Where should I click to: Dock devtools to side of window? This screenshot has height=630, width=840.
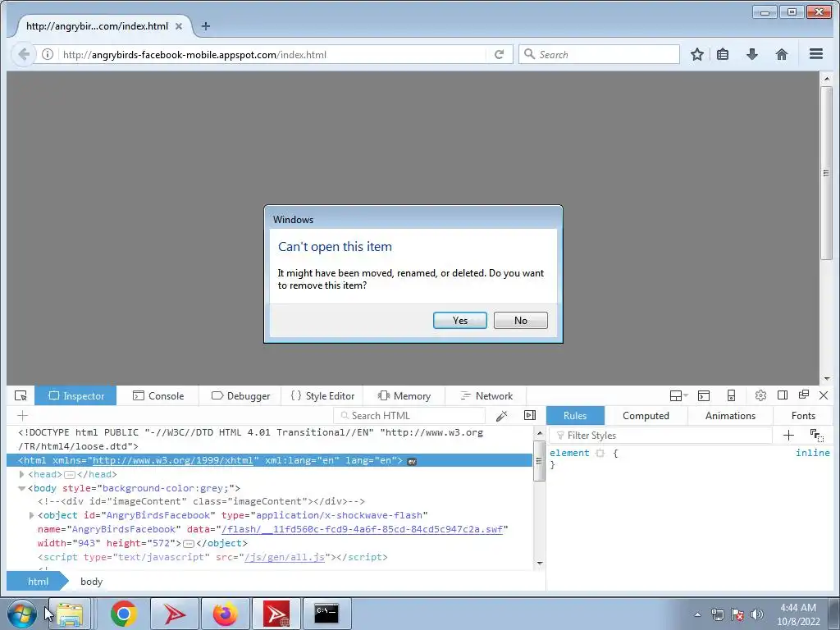pyautogui.click(x=782, y=395)
